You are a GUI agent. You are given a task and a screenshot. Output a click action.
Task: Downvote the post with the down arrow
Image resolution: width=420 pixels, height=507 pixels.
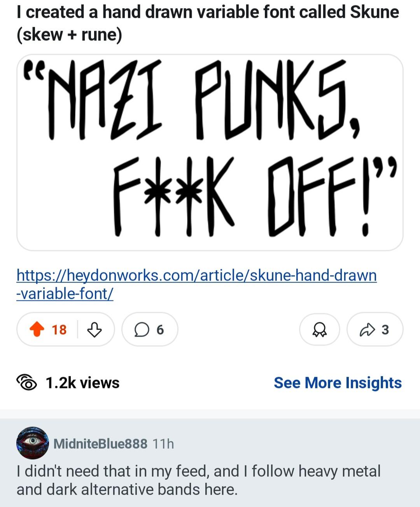coord(94,330)
